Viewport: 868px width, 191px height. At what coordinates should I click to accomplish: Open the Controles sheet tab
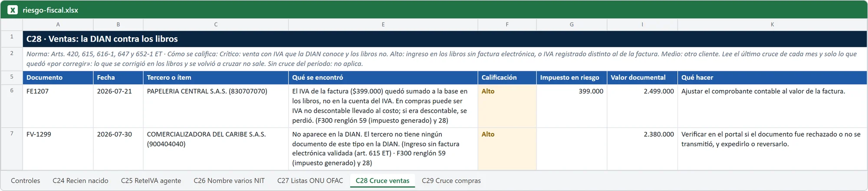pyautogui.click(x=26, y=181)
